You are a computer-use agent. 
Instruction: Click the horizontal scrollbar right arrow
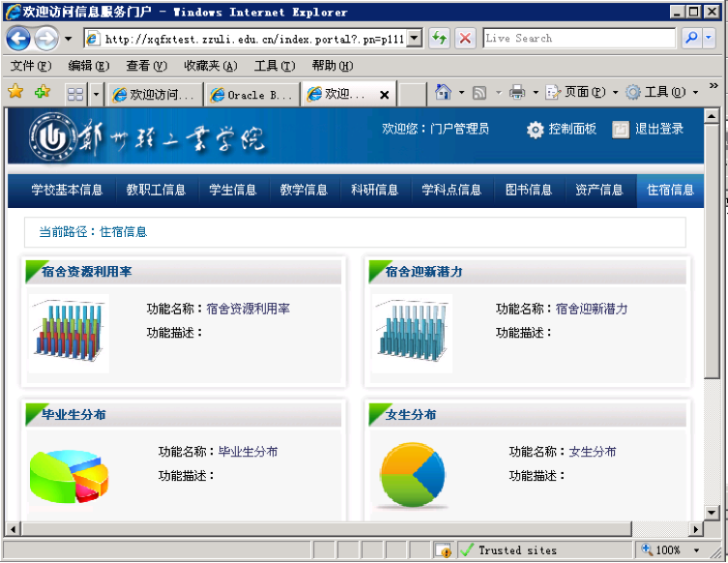tap(695, 529)
